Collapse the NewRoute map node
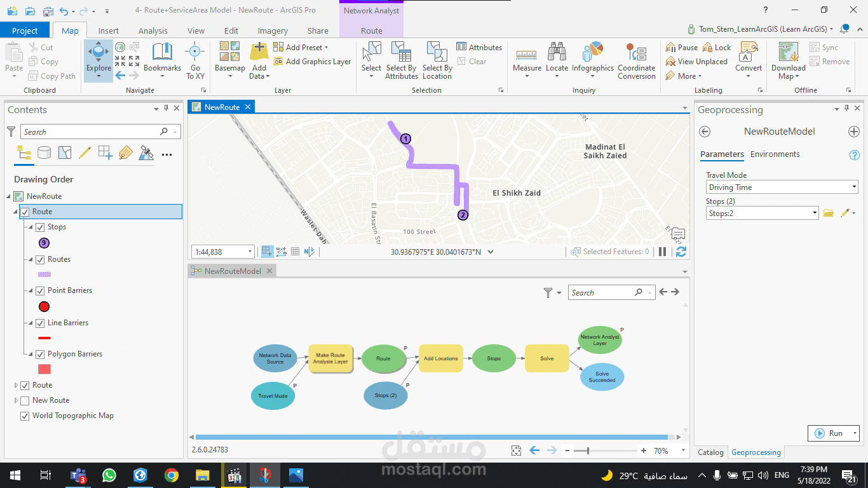This screenshot has height=488, width=868. coord(9,196)
